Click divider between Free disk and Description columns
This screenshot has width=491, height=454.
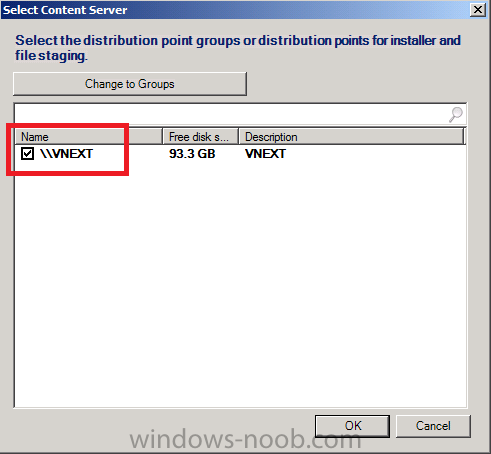coord(239,137)
